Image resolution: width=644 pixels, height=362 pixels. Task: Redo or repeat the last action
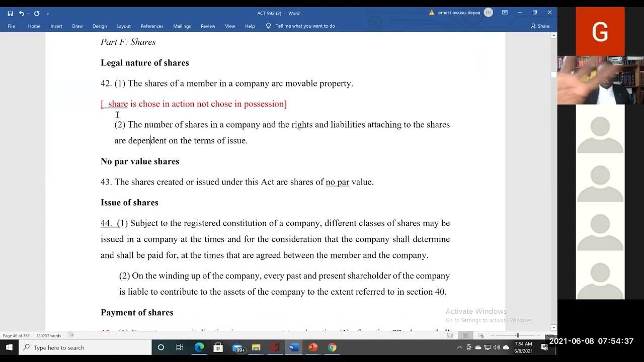[37, 13]
